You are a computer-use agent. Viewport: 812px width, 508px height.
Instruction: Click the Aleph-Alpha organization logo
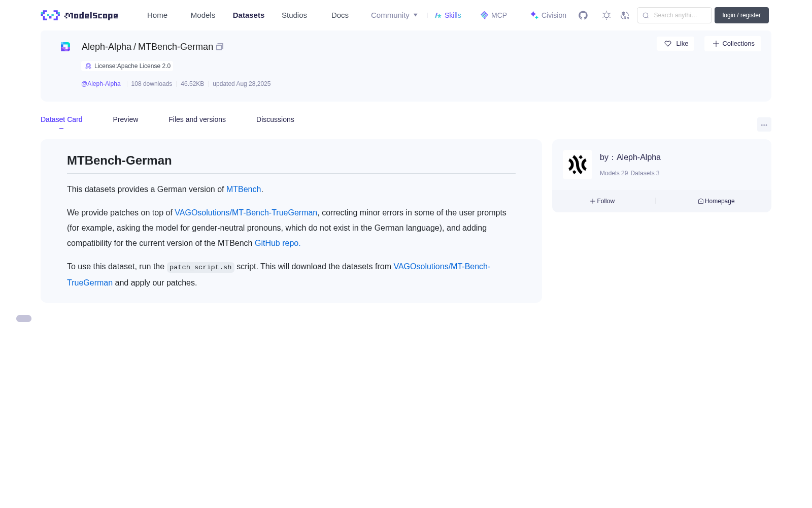(x=578, y=165)
